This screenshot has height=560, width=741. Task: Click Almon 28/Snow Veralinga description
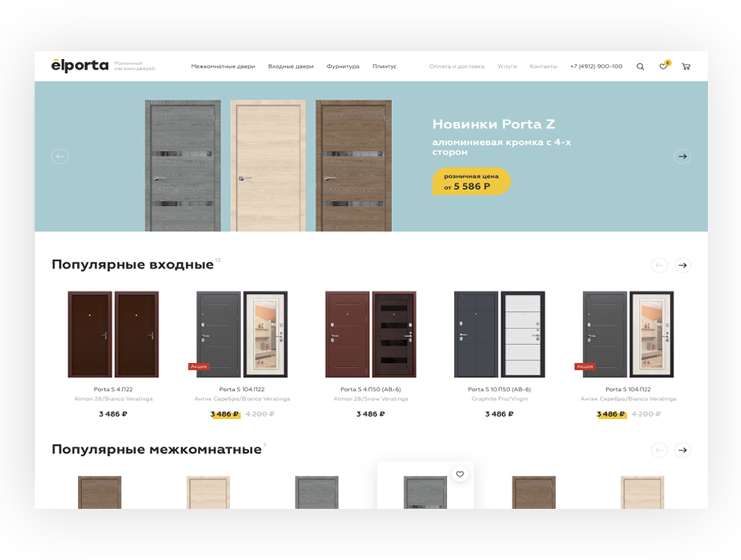pos(371,399)
